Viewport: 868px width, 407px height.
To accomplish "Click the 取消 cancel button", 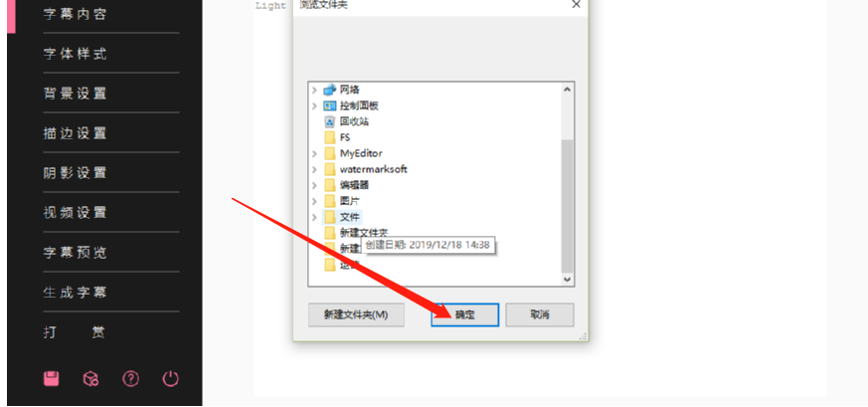I will tap(540, 314).
